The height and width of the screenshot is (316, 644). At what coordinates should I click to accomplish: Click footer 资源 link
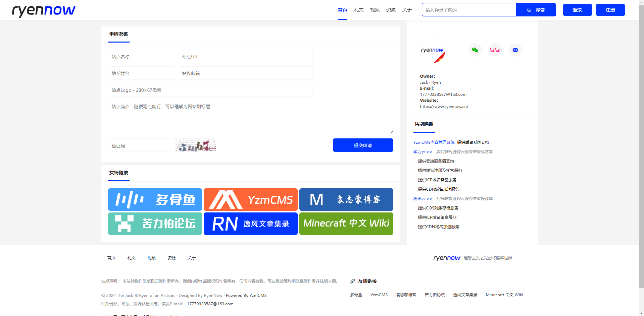click(x=172, y=258)
